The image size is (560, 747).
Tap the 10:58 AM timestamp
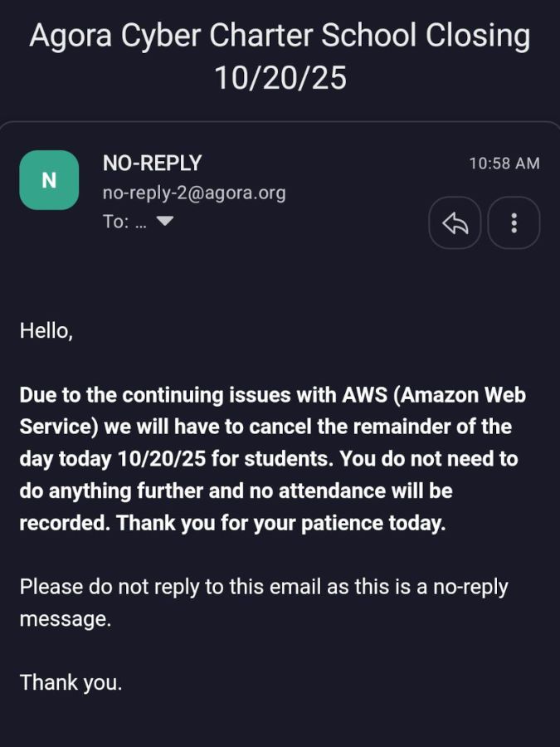(504, 164)
